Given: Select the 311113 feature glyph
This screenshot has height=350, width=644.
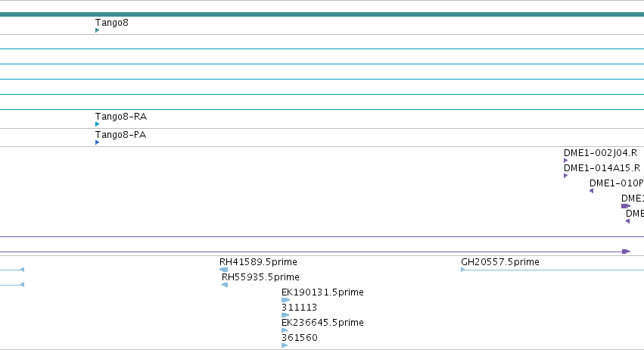Looking at the screenshot, I should (x=285, y=315).
